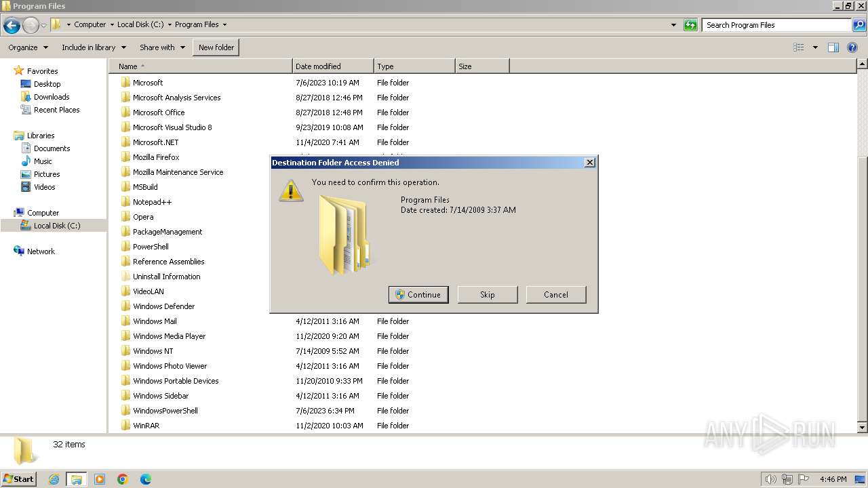Select Downloads in the navigation pane
This screenshot has height=488, width=868.
(52, 97)
